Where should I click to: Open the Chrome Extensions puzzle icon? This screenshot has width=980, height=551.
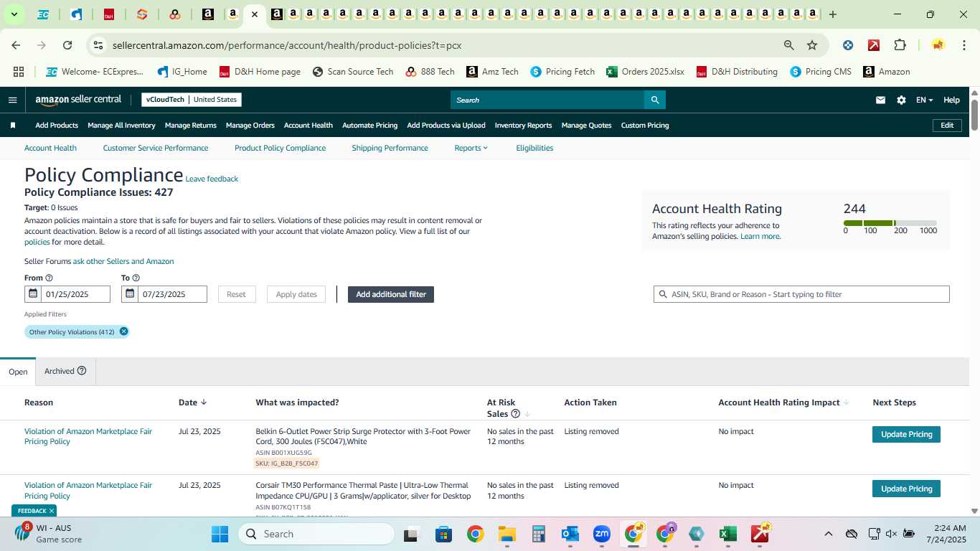tap(900, 45)
